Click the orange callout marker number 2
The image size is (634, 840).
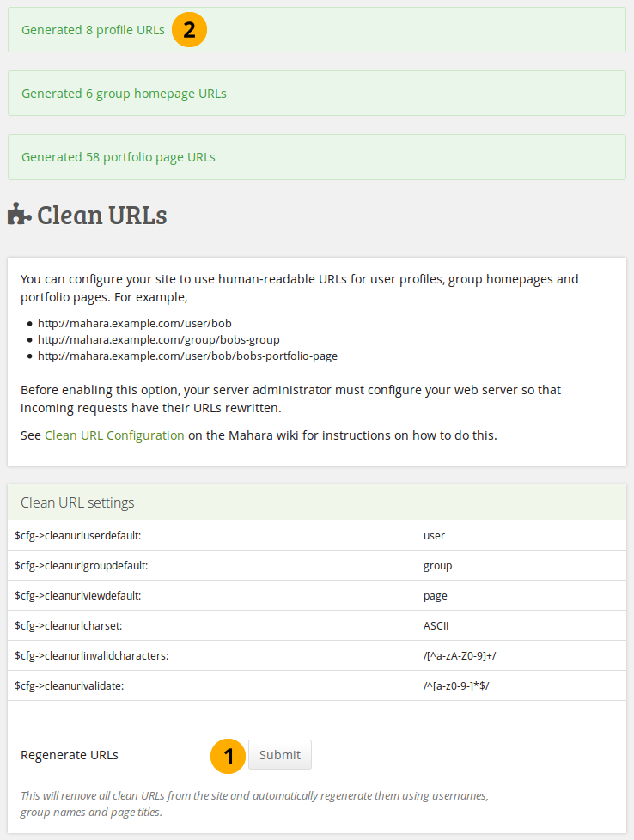(189, 30)
